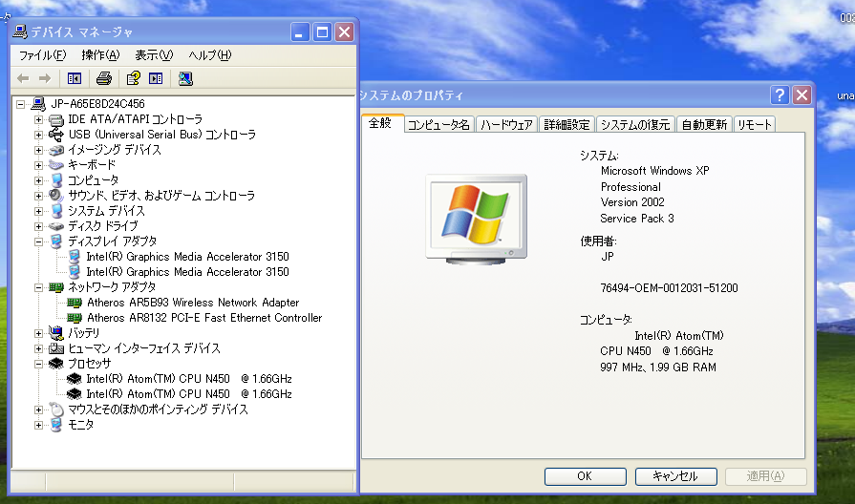The width and height of the screenshot is (855, 504).
Task: Click the キャンセル button
Action: tap(675, 476)
